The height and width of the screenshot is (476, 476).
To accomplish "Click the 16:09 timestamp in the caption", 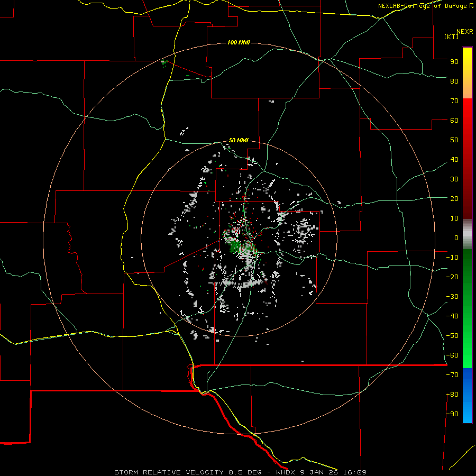I will 354,472.
